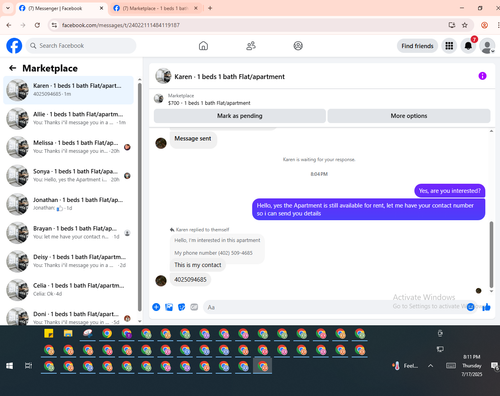
Task: Open the taskbar clock and date
Action: (472, 366)
